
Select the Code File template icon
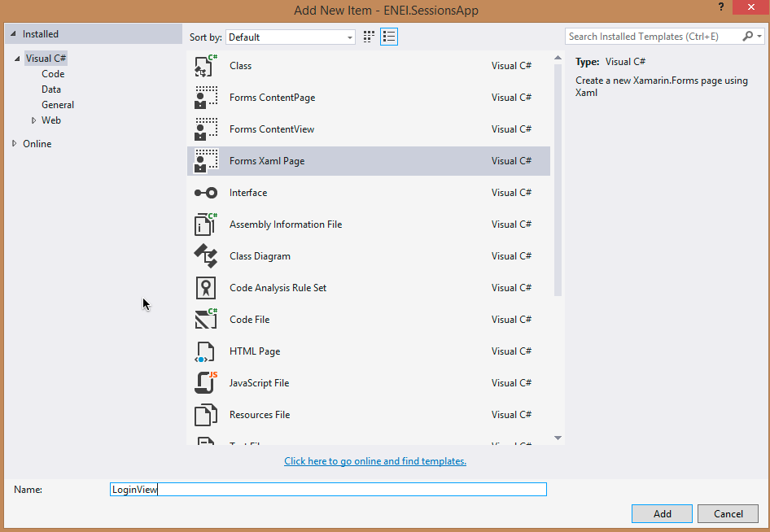(206, 320)
